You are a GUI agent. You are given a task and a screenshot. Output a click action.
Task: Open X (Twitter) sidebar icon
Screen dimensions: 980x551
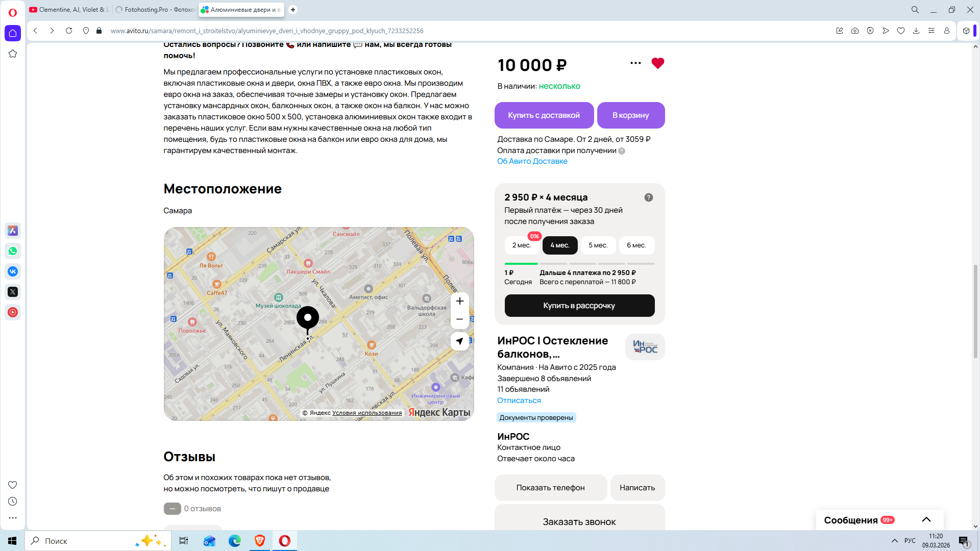[x=13, y=292]
